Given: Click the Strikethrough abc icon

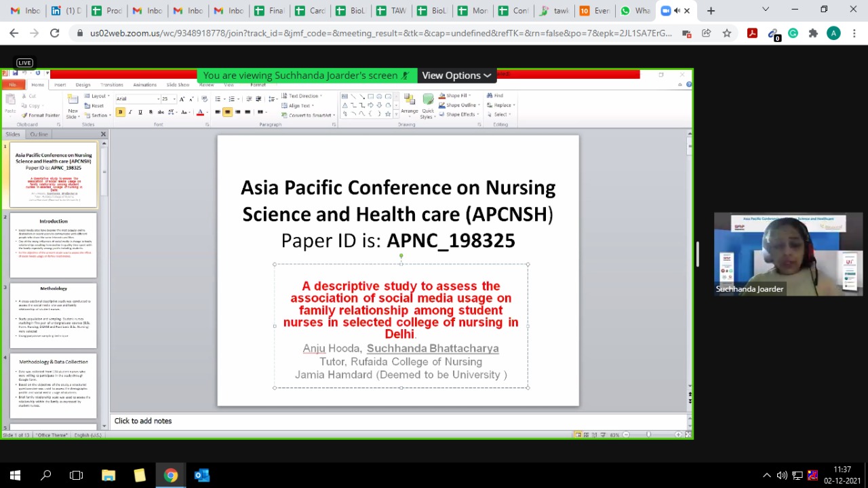Looking at the screenshot, I should tap(161, 112).
